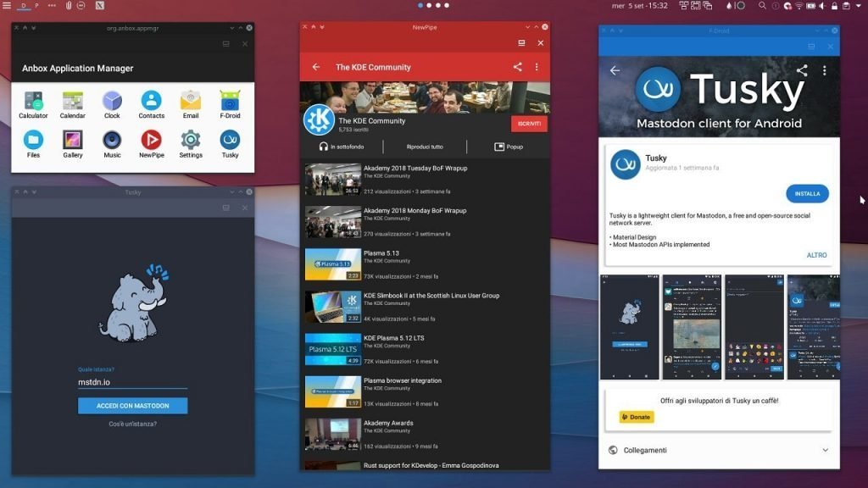Open Tusky screenshot showing a painting
This screenshot has height=488, width=868.
click(692, 327)
